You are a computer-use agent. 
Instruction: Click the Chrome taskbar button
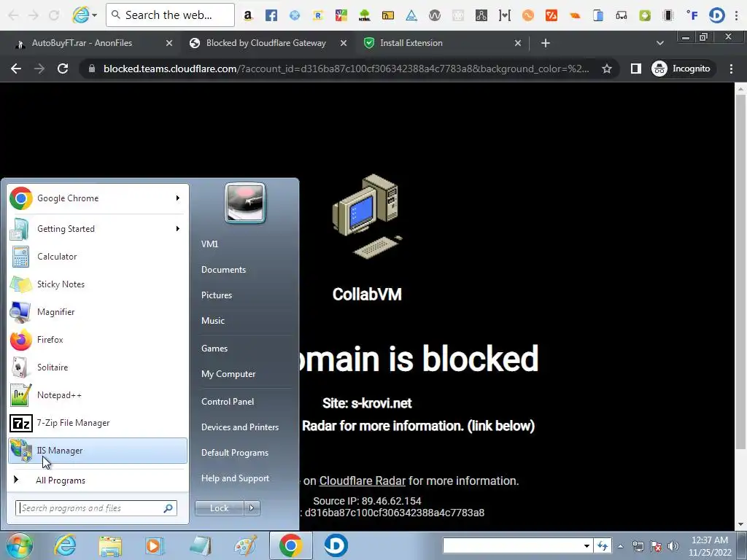pos(290,545)
